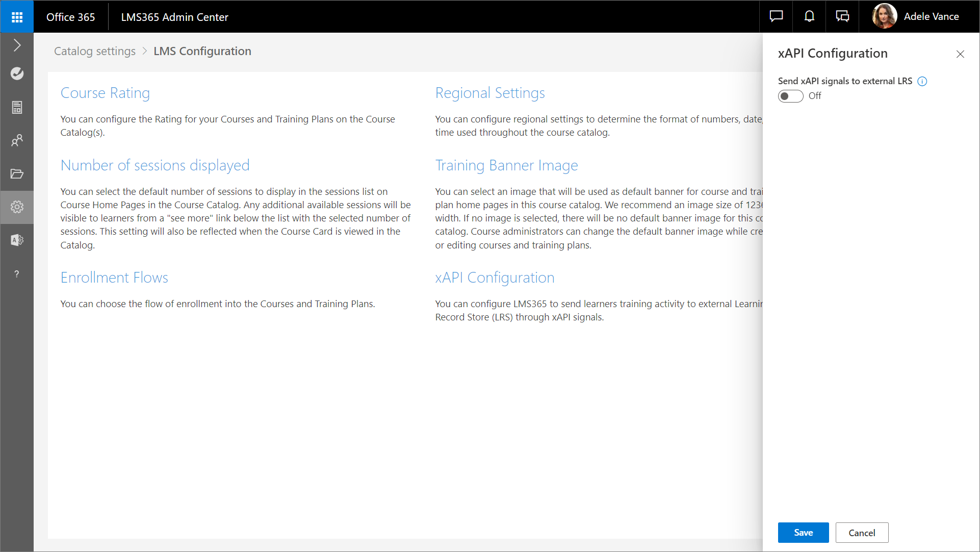The height and width of the screenshot is (552, 980).
Task: Toggle Send xAPI signals to external LRS
Action: coord(790,96)
